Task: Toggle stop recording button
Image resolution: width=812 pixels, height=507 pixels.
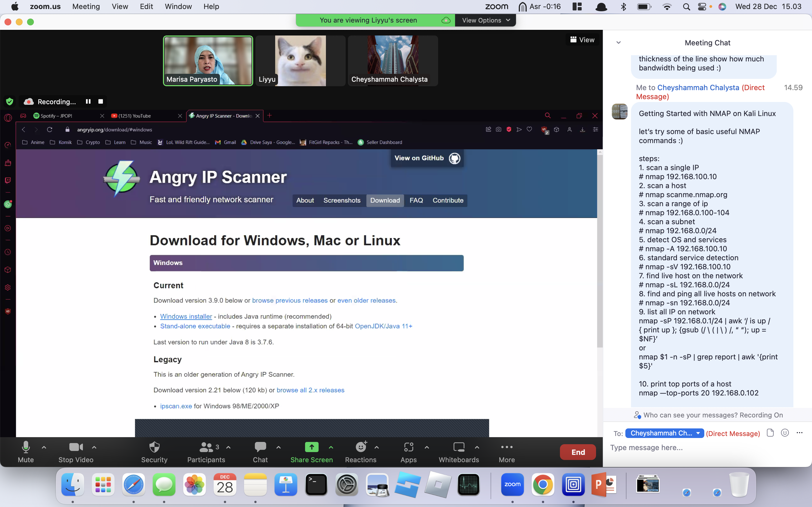Action: pos(100,101)
